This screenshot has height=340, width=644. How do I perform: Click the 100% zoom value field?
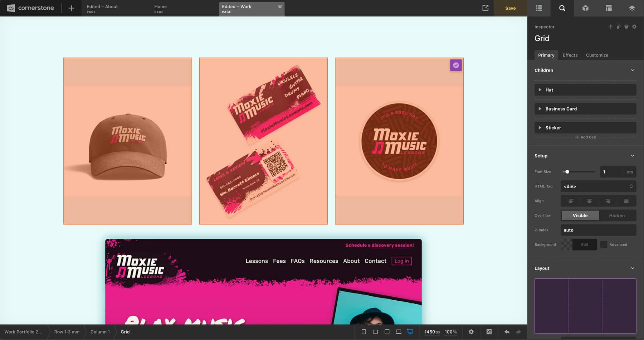(x=451, y=332)
